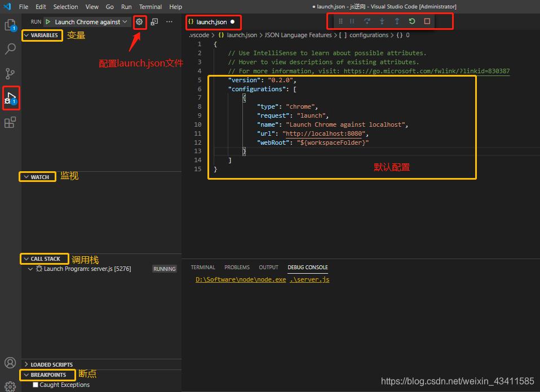Open the Edit menu

[x=41, y=7]
